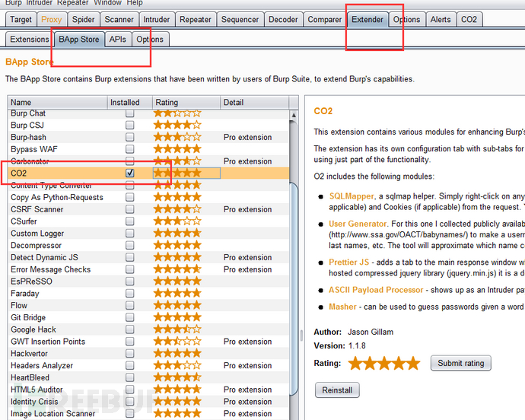Select the EsPReSSO extension row
This screenshot has width=525, height=420.
(148, 282)
